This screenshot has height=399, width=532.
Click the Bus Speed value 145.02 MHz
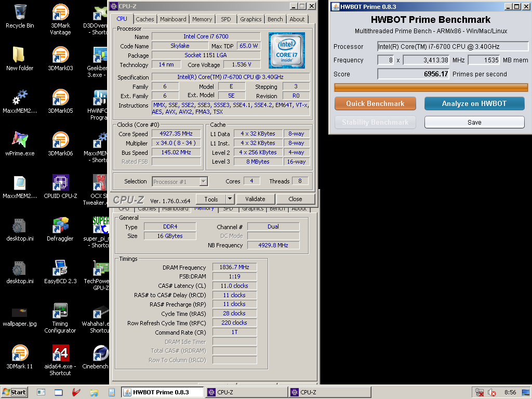click(176, 152)
